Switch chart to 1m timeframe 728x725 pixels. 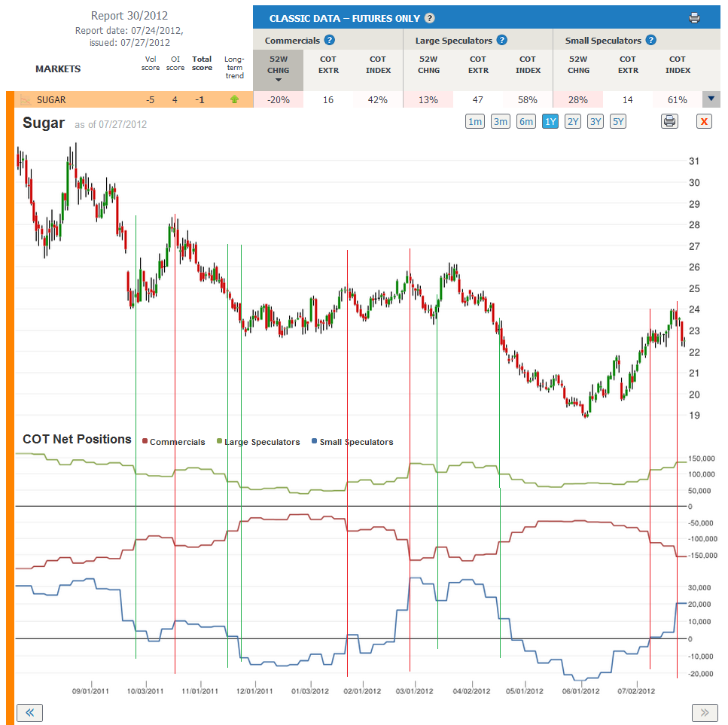474,121
